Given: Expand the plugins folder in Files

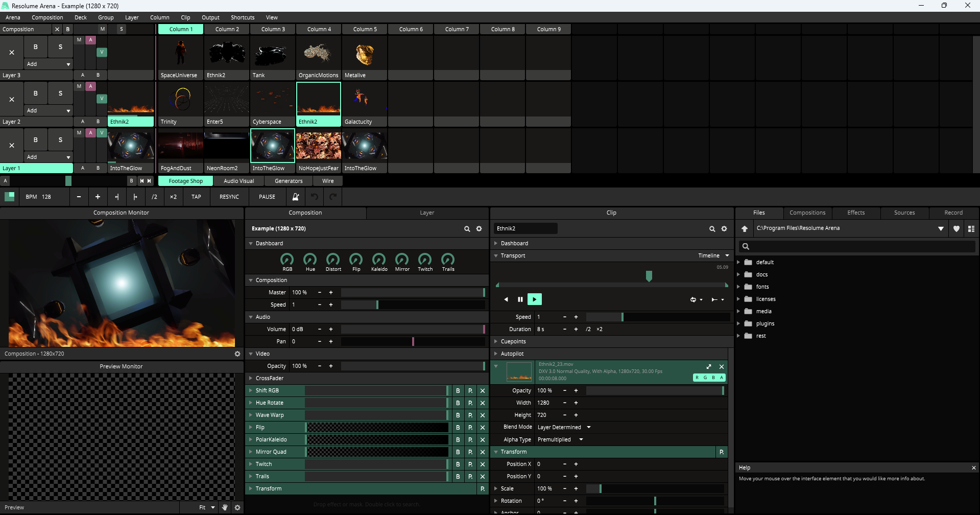Looking at the screenshot, I should (738, 323).
